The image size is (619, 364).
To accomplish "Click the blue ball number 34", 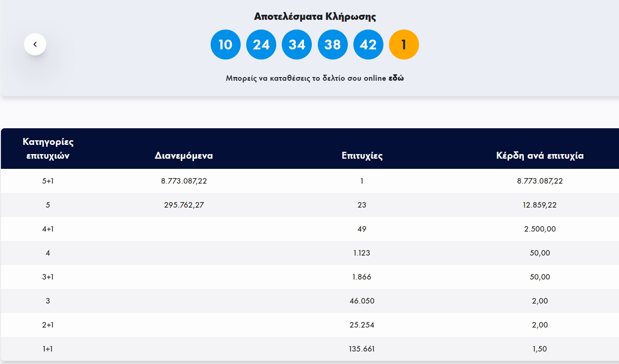I will point(297,45).
